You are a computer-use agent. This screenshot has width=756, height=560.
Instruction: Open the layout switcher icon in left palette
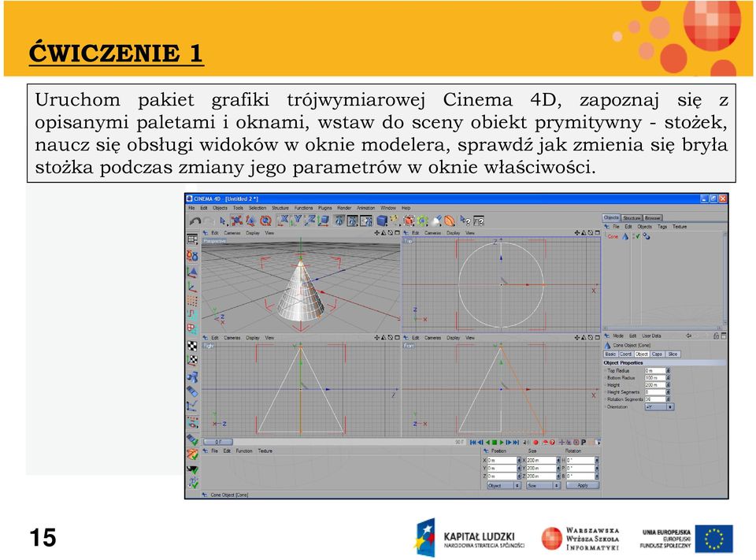pos(192,239)
